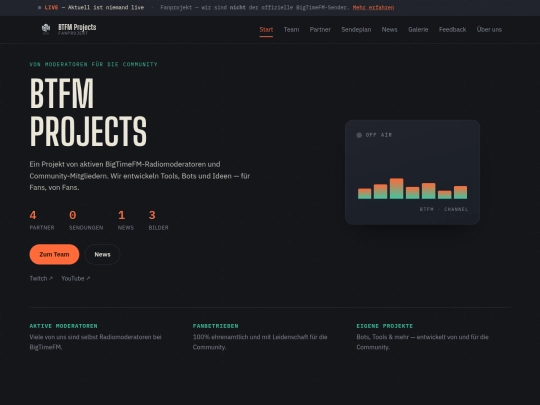Screen dimensions: 540x405
Task: Click 'Aktuell ist niemand live' banner text
Action: pyautogui.click(x=106, y=8)
